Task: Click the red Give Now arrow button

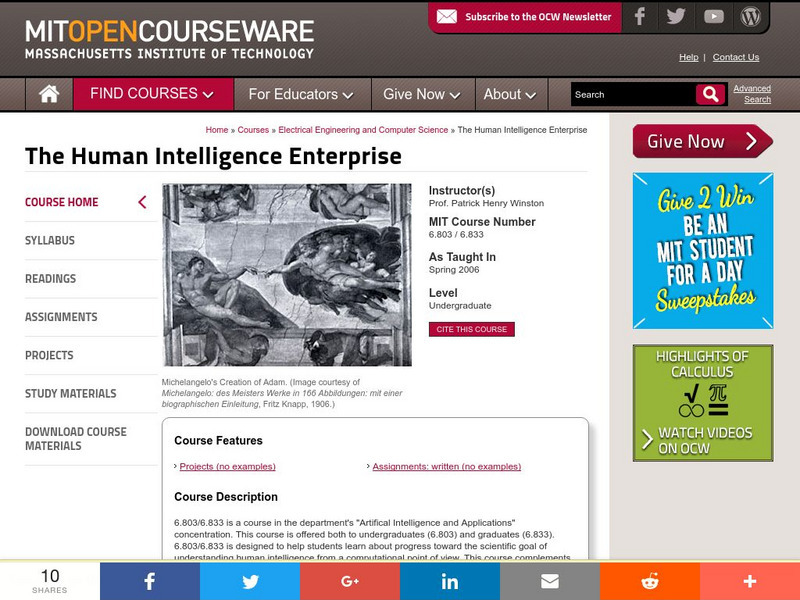Action: coord(703,141)
